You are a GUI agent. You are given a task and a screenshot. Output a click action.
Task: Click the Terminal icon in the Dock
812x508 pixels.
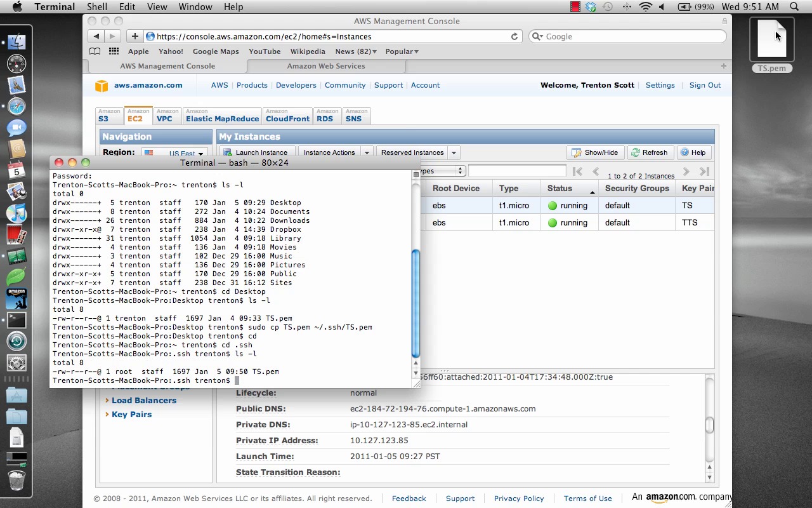pos(16,320)
